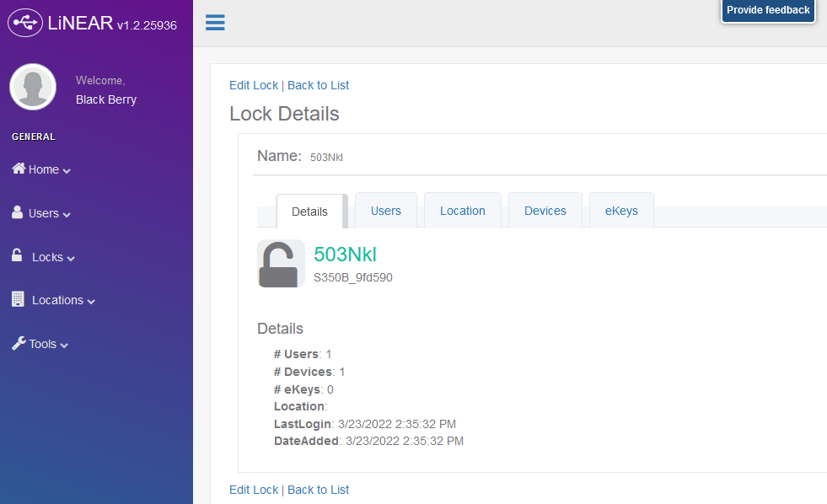Switch to the Users tab
Image resolution: width=827 pixels, height=504 pixels.
(386, 211)
